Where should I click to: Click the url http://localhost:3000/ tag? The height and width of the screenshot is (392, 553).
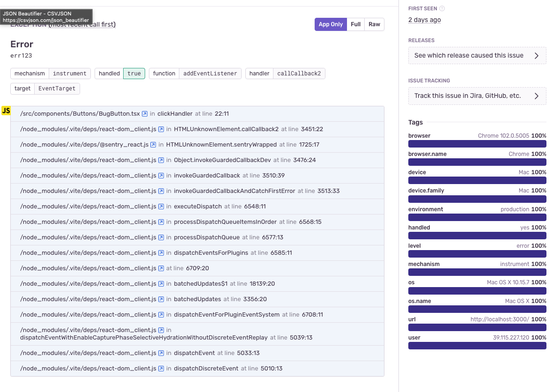click(x=477, y=327)
